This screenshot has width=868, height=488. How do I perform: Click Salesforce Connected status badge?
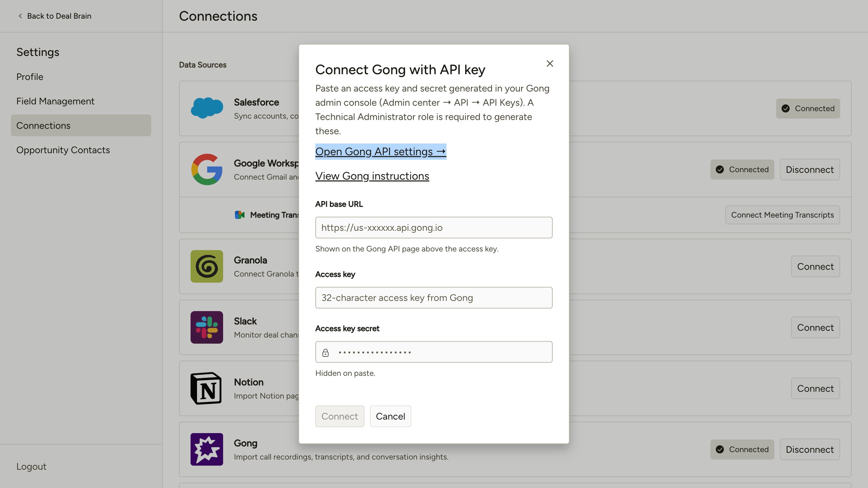(808, 108)
